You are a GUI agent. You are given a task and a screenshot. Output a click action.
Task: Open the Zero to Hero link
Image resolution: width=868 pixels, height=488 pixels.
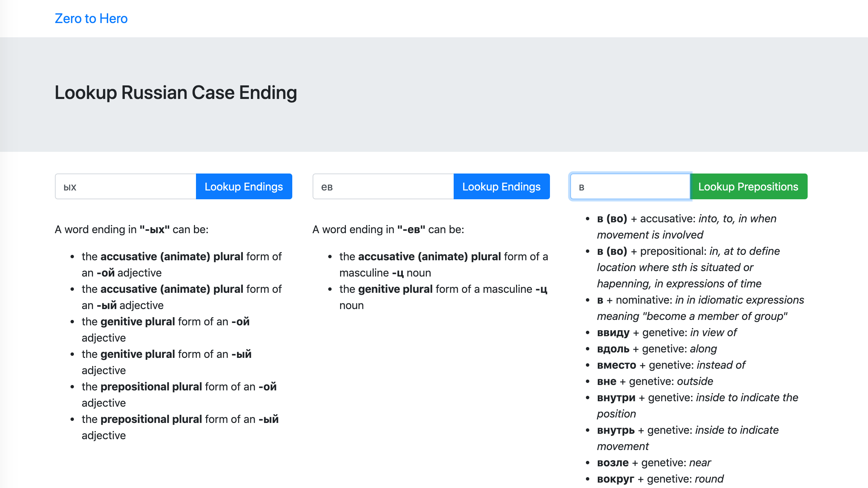91,18
